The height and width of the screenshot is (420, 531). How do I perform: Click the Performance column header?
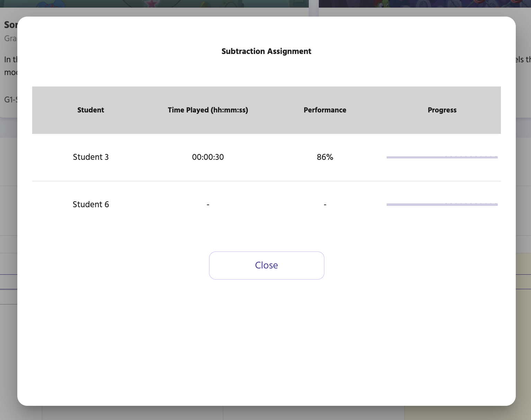point(325,110)
